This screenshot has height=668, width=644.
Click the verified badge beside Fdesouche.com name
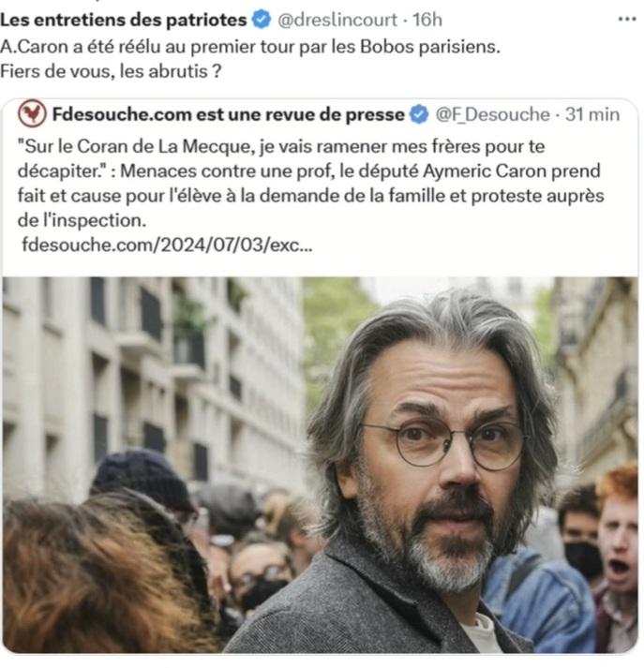tap(419, 114)
